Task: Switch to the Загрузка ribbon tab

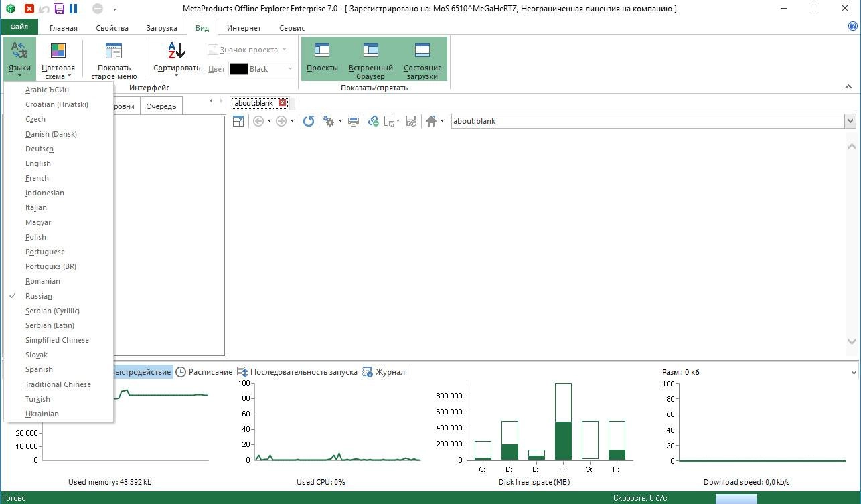Action: coord(162,28)
